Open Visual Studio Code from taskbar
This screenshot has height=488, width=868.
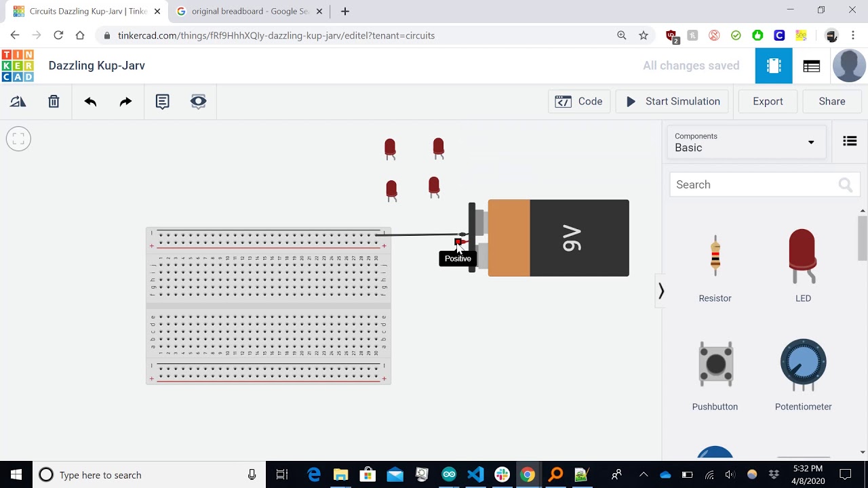click(x=475, y=474)
